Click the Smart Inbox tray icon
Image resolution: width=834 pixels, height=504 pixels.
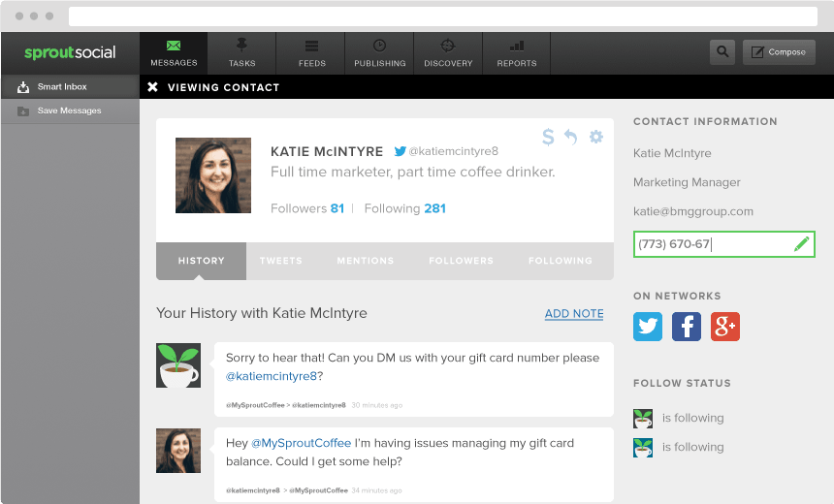(23, 87)
